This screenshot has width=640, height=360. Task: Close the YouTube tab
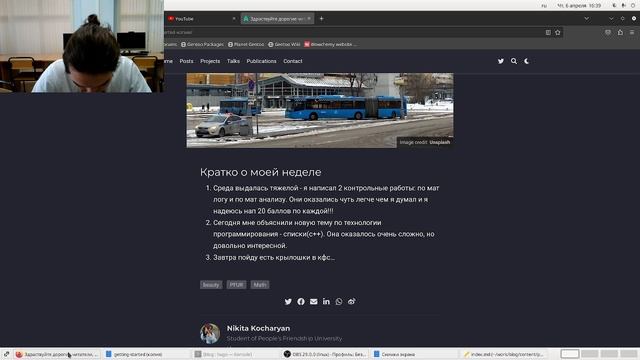(x=234, y=19)
